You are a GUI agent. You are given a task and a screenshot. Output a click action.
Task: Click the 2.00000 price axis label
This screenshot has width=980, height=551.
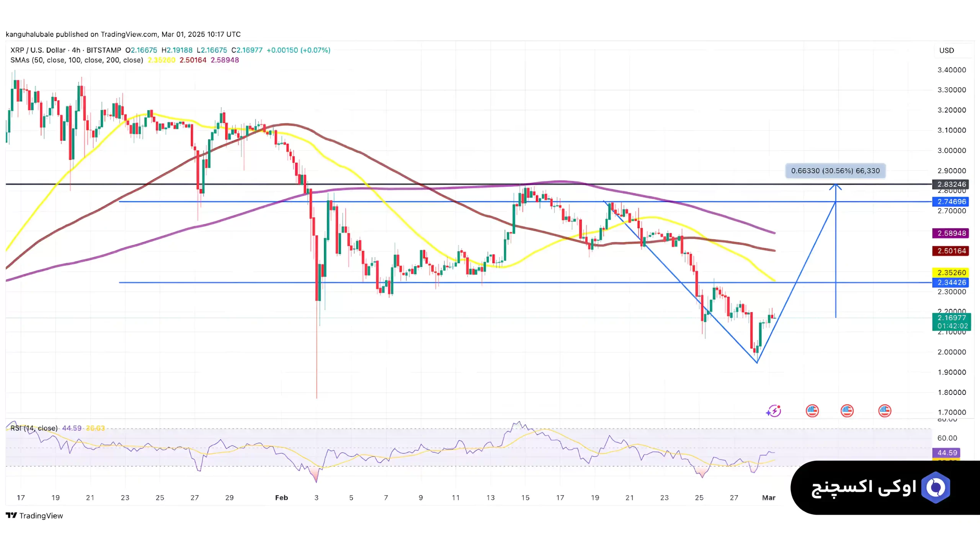pos(952,352)
